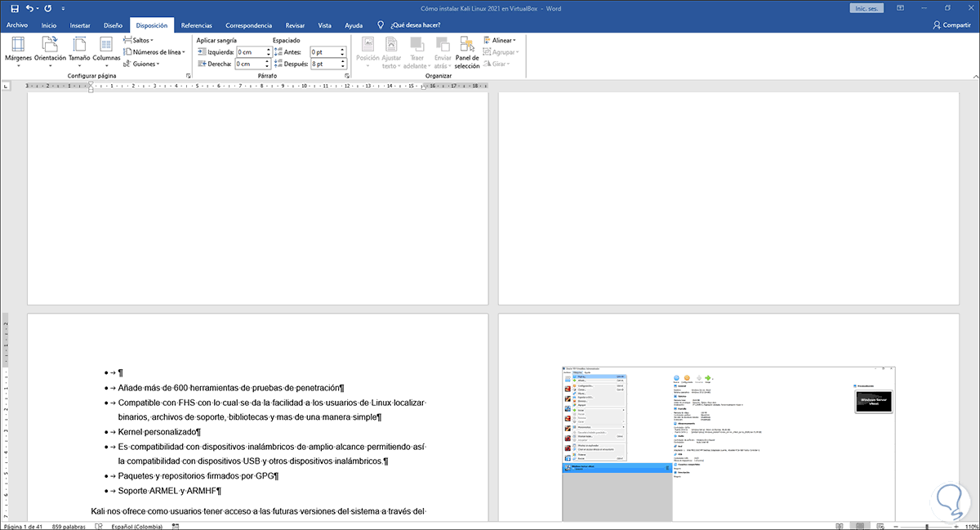
Task: Open Configurar página dialog launcher
Action: click(x=188, y=76)
